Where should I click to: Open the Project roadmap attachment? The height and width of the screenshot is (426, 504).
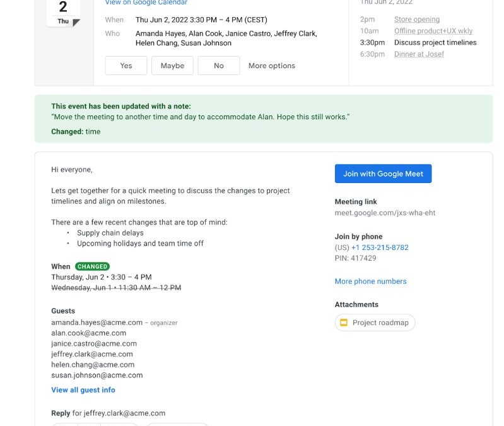[x=380, y=322]
